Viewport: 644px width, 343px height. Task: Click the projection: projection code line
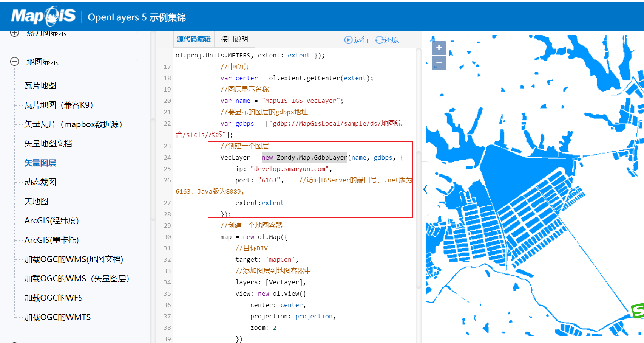tap(293, 316)
